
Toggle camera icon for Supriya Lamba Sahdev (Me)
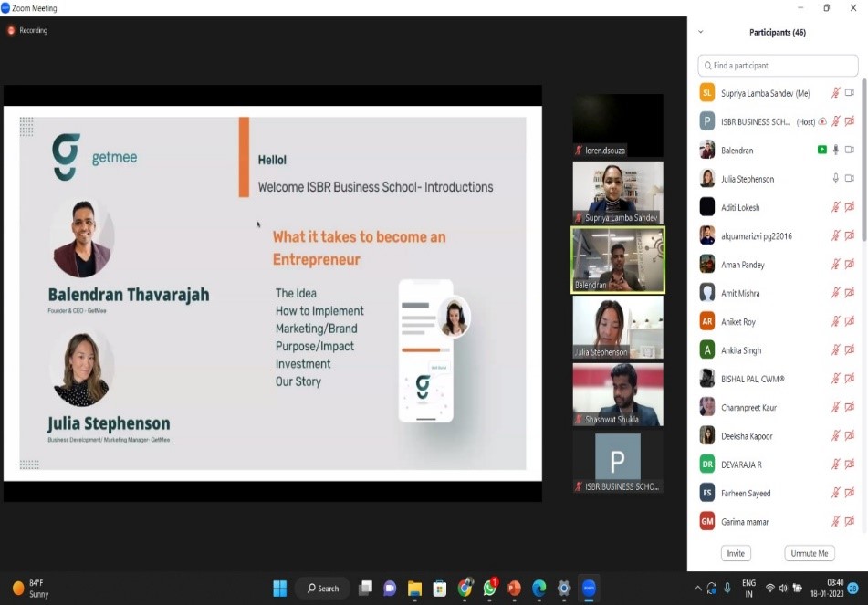click(850, 93)
